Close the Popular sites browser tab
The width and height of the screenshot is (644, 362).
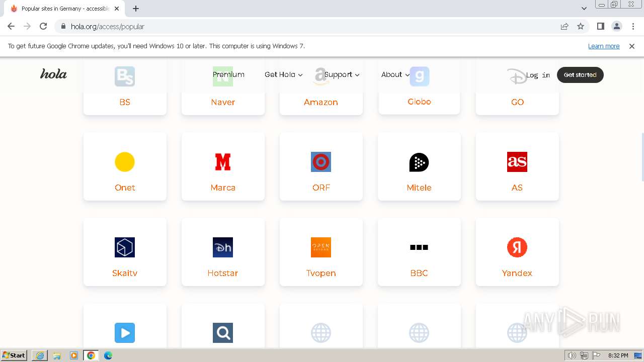(x=117, y=9)
